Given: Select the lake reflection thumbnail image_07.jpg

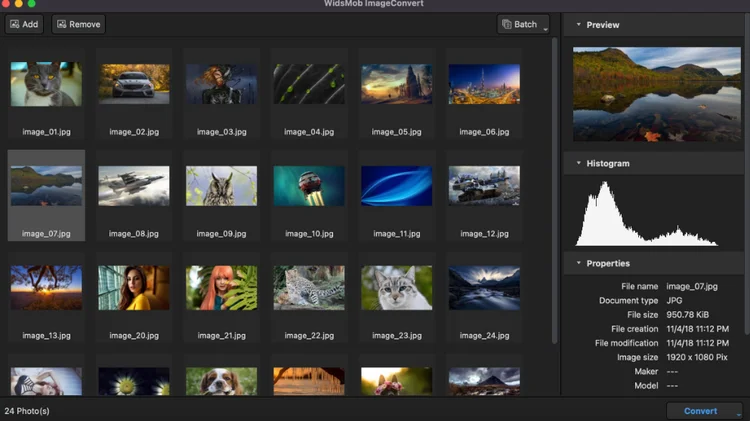Looking at the screenshot, I should coord(46,186).
